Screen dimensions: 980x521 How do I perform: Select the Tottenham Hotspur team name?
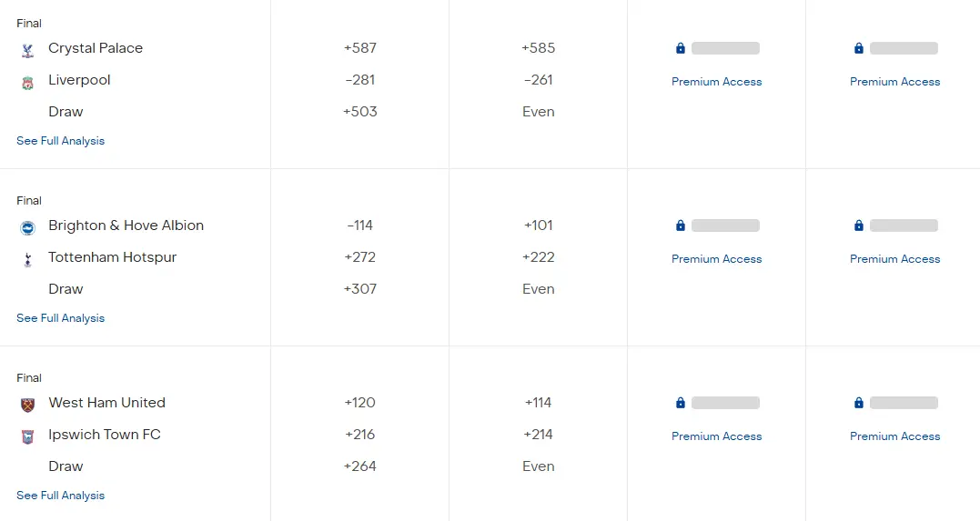[112, 257]
